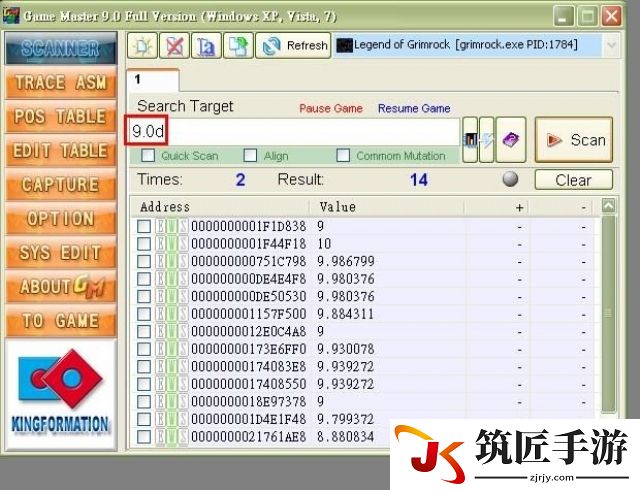Click the bar chart icon beside search field
The image size is (640, 490).
470,140
